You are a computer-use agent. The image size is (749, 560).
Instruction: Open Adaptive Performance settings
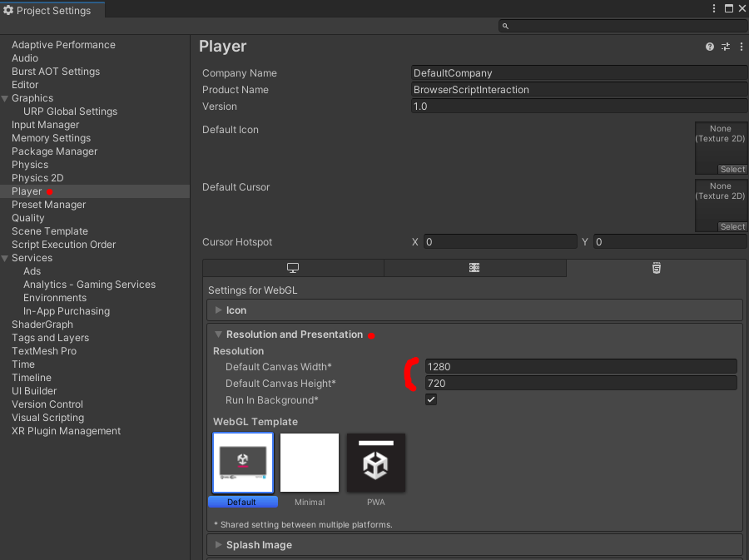point(63,45)
